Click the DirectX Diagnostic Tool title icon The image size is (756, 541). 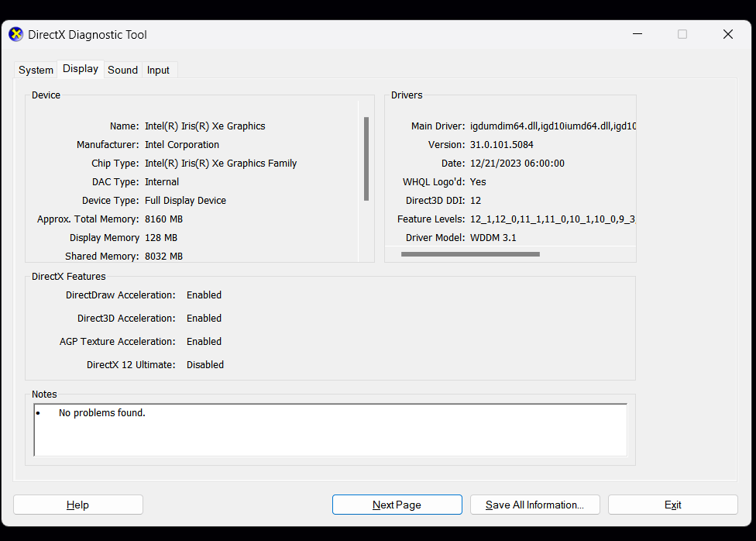(16, 34)
